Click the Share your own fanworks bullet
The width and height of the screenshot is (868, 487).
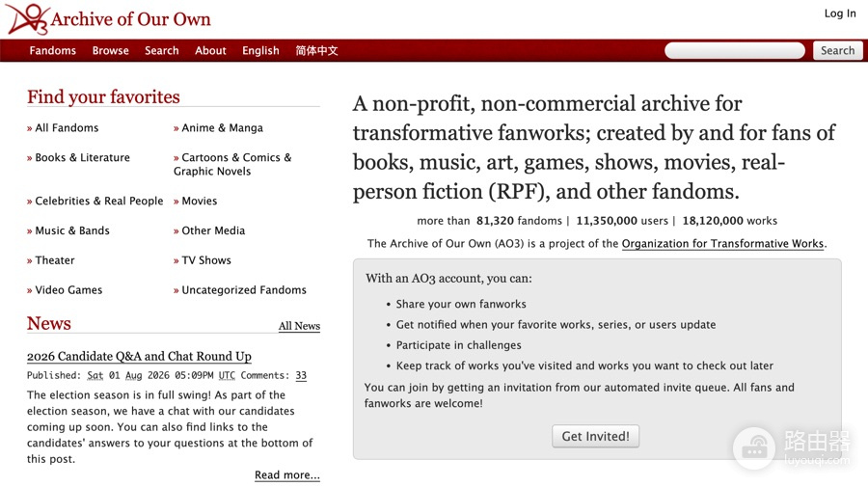tap(461, 304)
